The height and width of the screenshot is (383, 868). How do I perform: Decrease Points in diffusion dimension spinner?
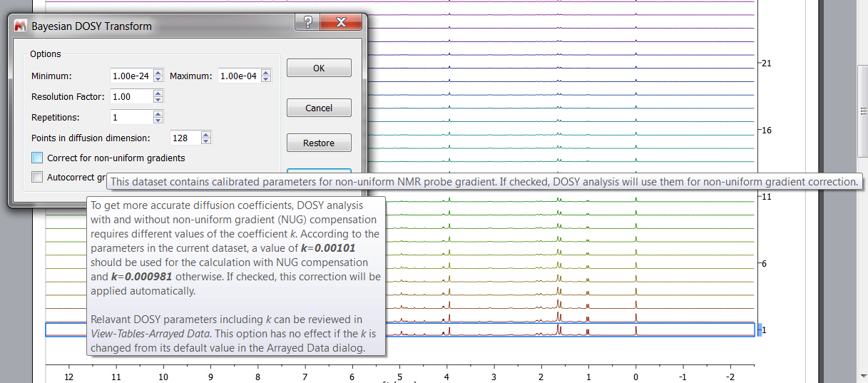point(206,141)
